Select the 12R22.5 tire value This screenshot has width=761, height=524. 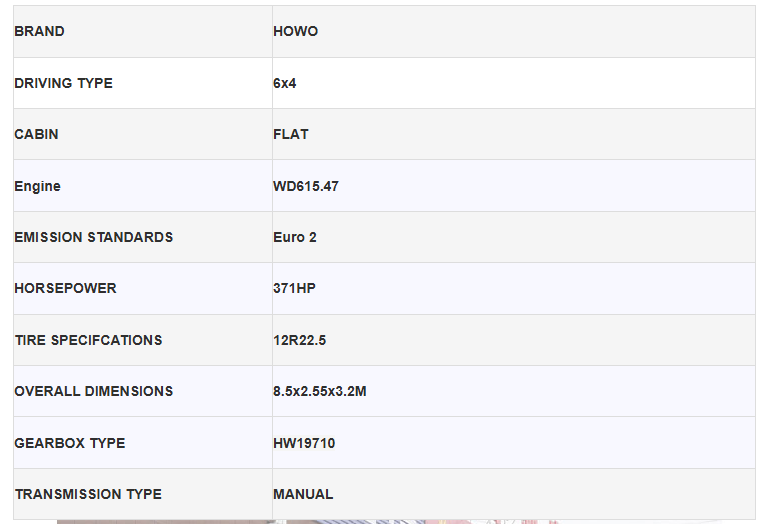click(x=299, y=340)
